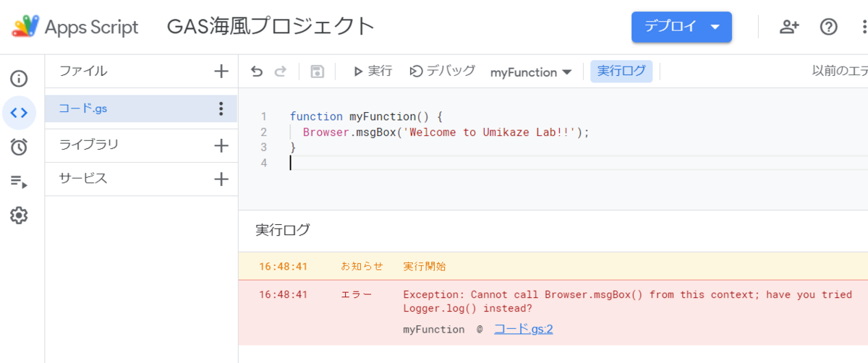Click the redo arrow in toolbar
Viewport: 868px width, 363px height.
click(281, 71)
